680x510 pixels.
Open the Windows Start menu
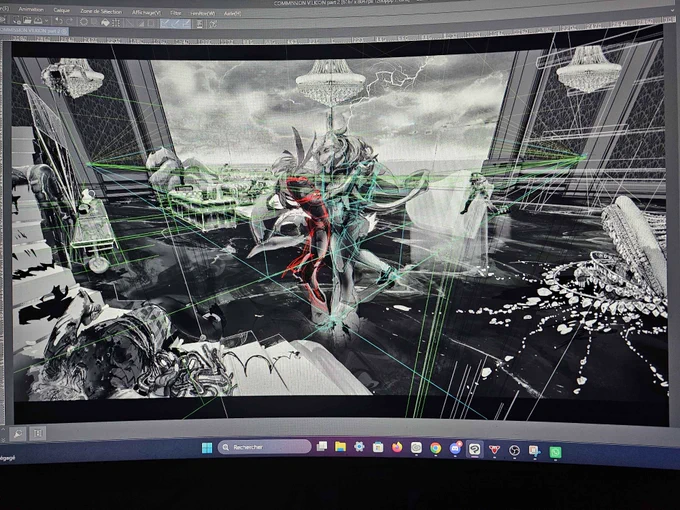207,447
